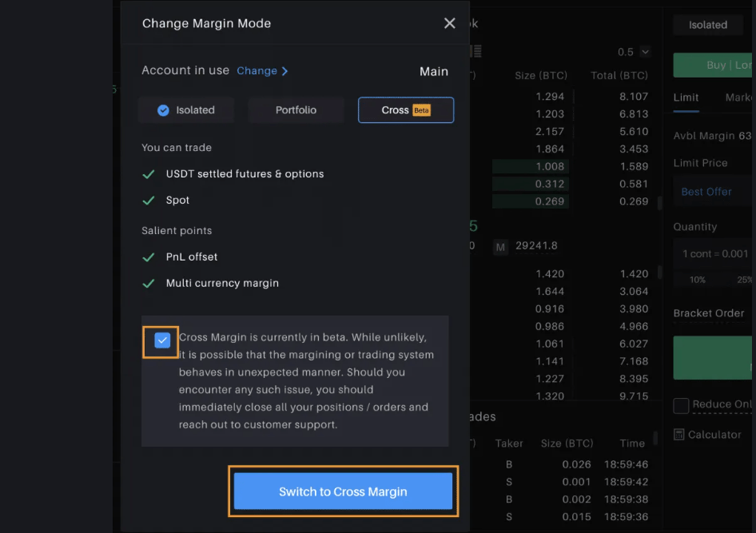Viewport: 756px width, 533px height.
Task: Click the Taker column header
Action: 508,444
